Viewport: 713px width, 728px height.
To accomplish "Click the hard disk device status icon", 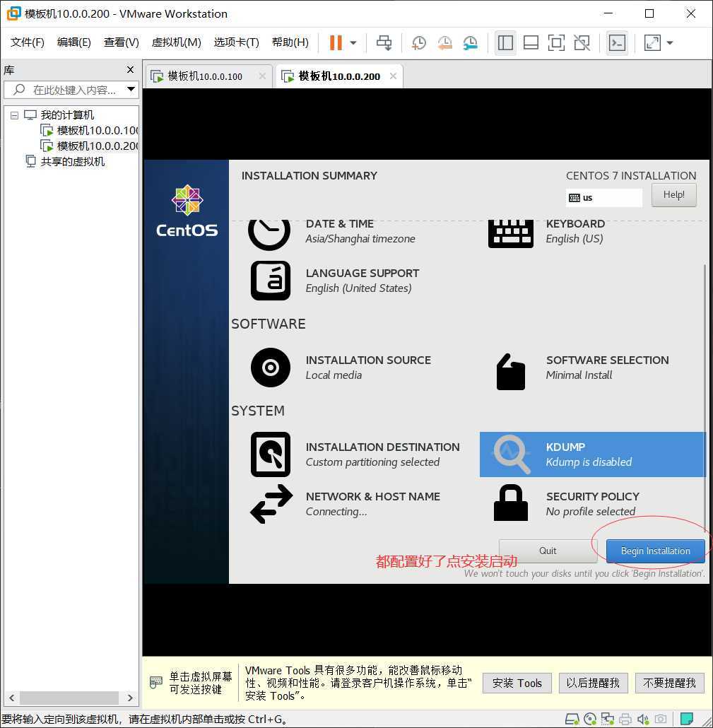I will point(572,720).
